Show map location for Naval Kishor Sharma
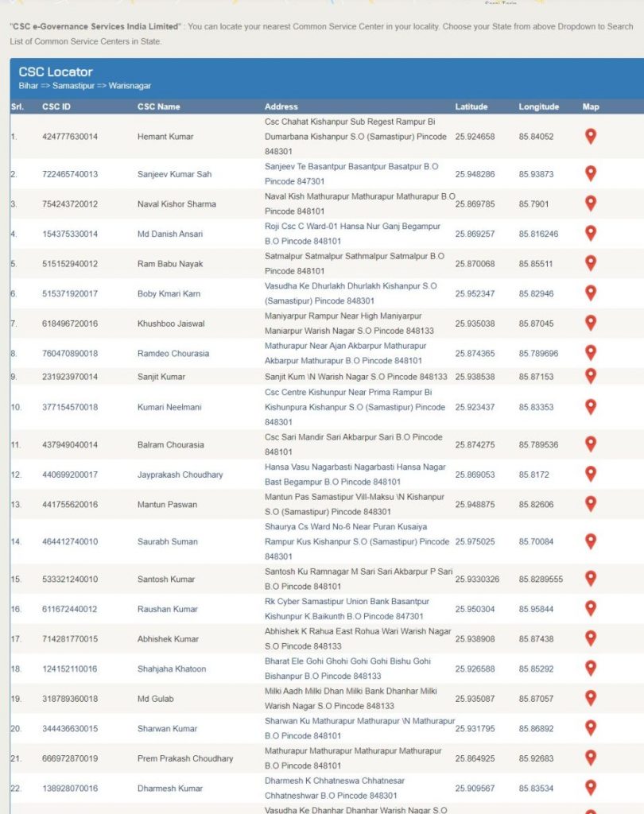Image resolution: width=644 pixels, height=814 pixels. tap(591, 203)
